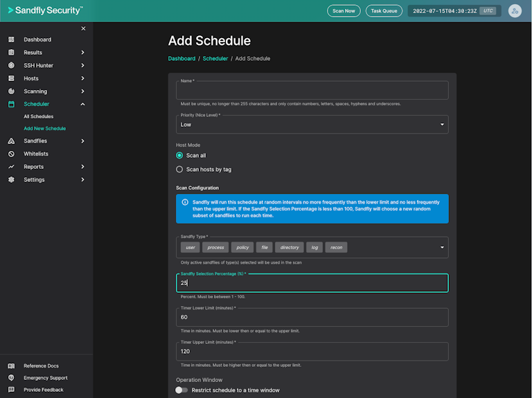
Task: Click the log sandfly type chip
Action: tap(314, 248)
